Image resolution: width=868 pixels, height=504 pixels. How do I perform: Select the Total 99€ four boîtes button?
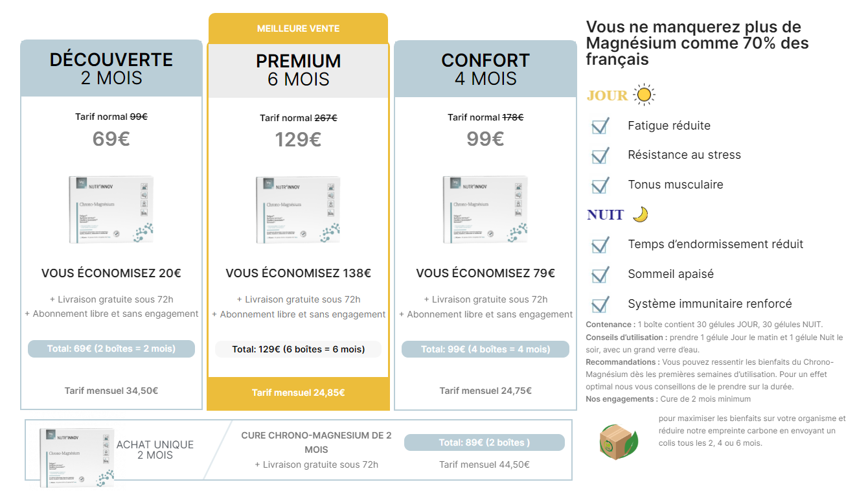tap(485, 349)
